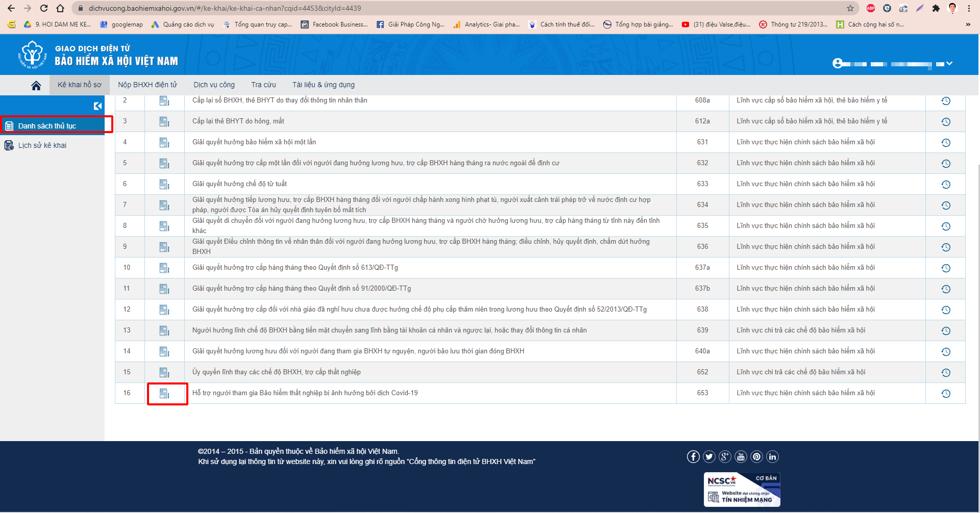Collapse the left sidebar panel
The image size is (980, 513).
(x=97, y=106)
